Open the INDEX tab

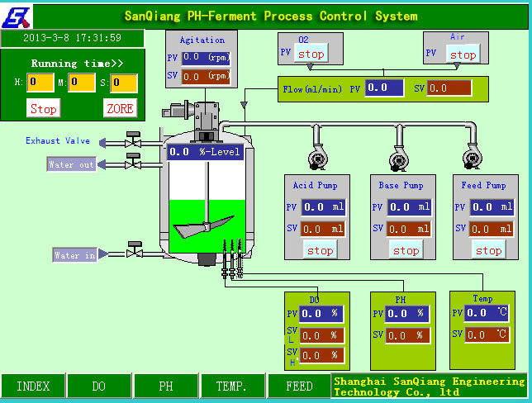click(x=33, y=386)
